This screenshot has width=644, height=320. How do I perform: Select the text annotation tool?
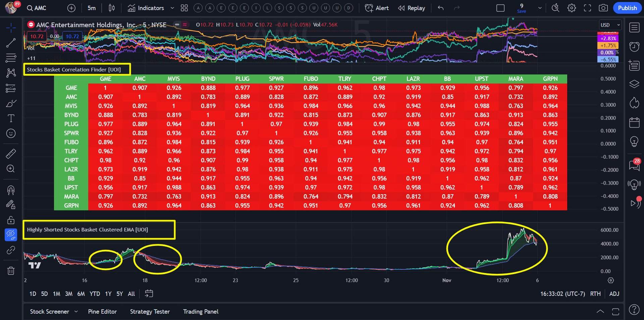point(11,118)
